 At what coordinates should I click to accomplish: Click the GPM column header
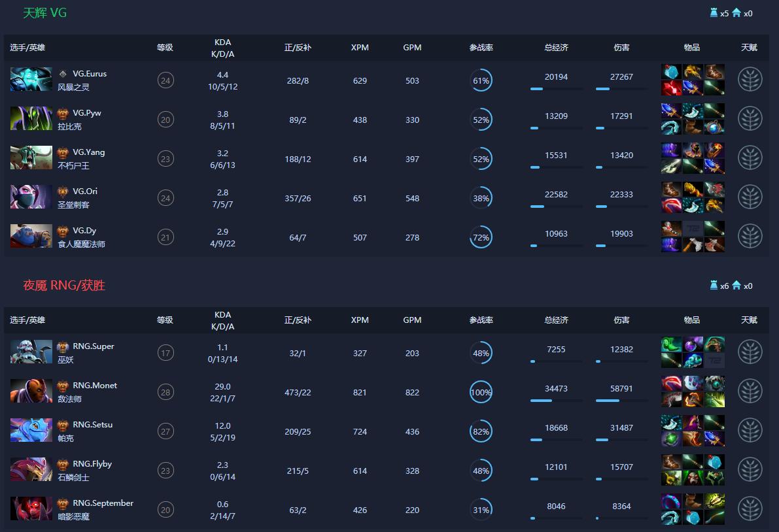(412, 47)
